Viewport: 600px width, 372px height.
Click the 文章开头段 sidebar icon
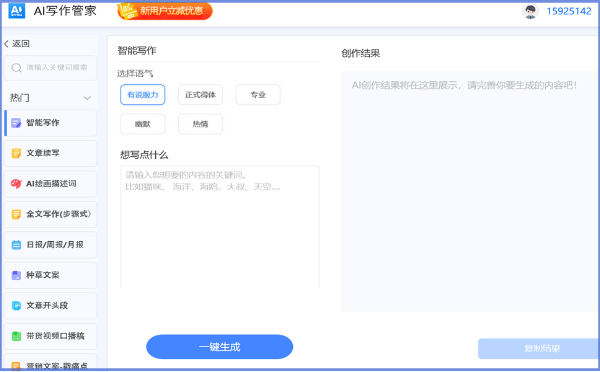tap(16, 305)
